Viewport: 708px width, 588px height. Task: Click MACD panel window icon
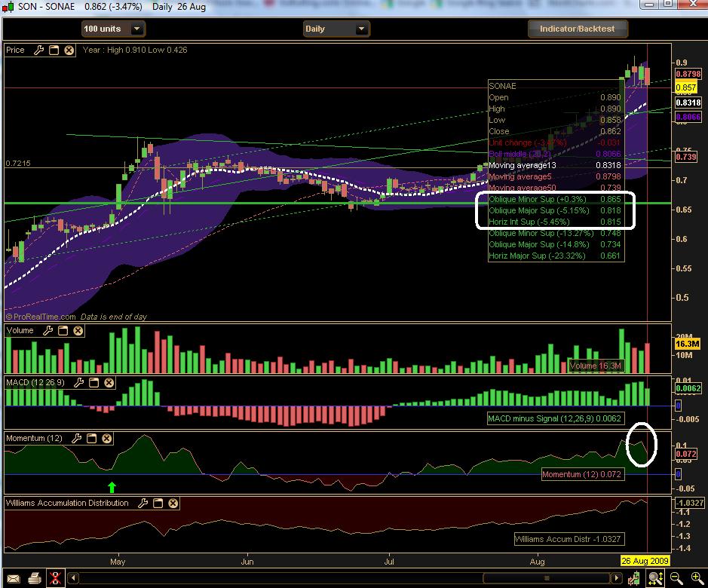[x=93, y=383]
